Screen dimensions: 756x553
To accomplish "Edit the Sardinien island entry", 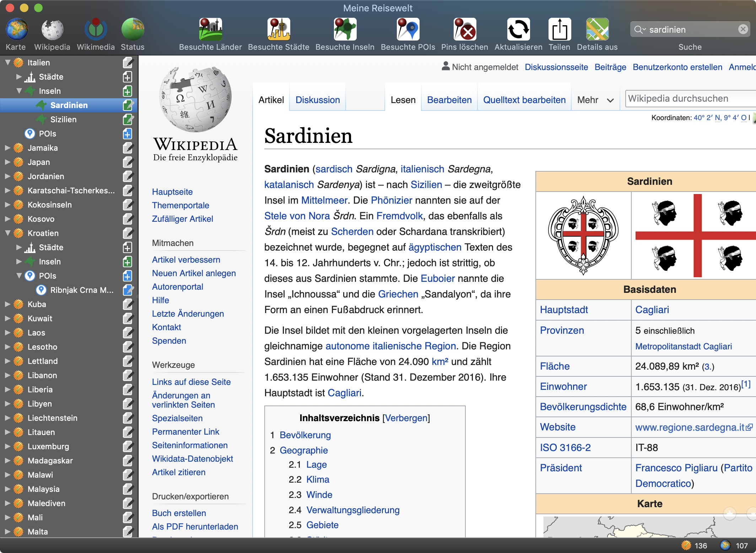I will point(128,106).
